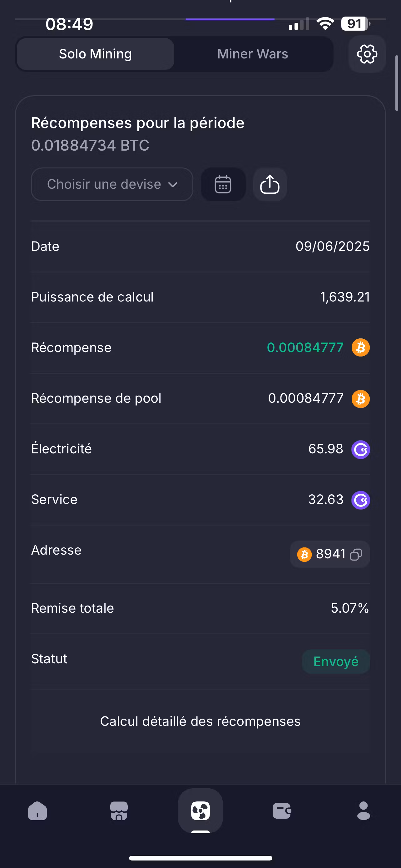Open the wallet icon in bottom bar
This screenshot has height=868, width=401.
pos(282,811)
